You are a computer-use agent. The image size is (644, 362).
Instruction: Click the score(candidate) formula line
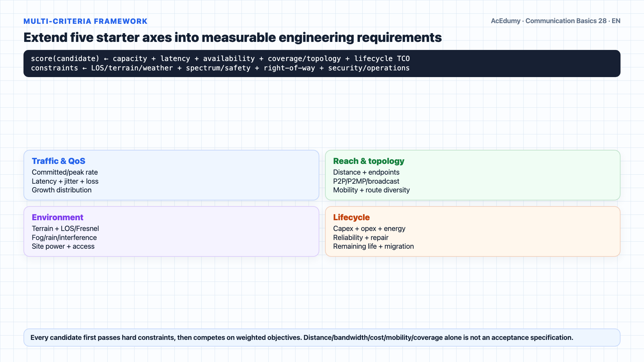coord(220,59)
